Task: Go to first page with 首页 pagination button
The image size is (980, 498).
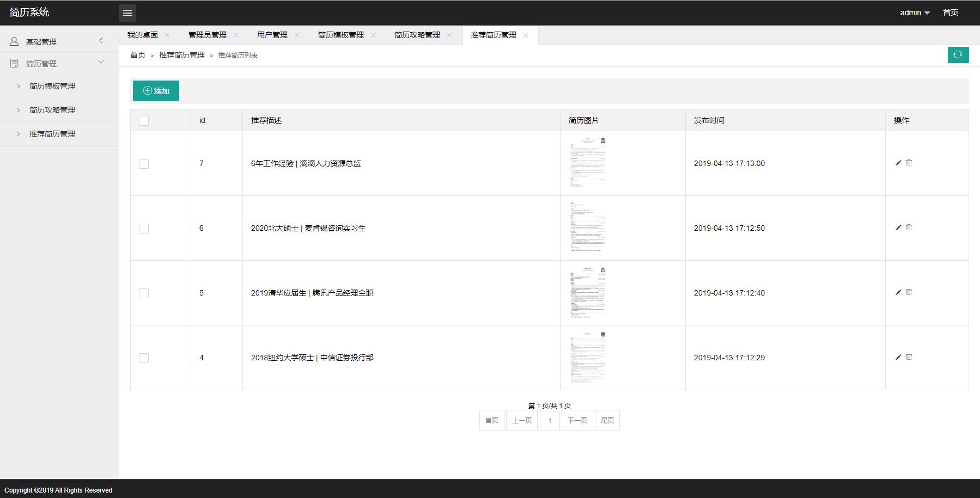Action: coord(492,420)
